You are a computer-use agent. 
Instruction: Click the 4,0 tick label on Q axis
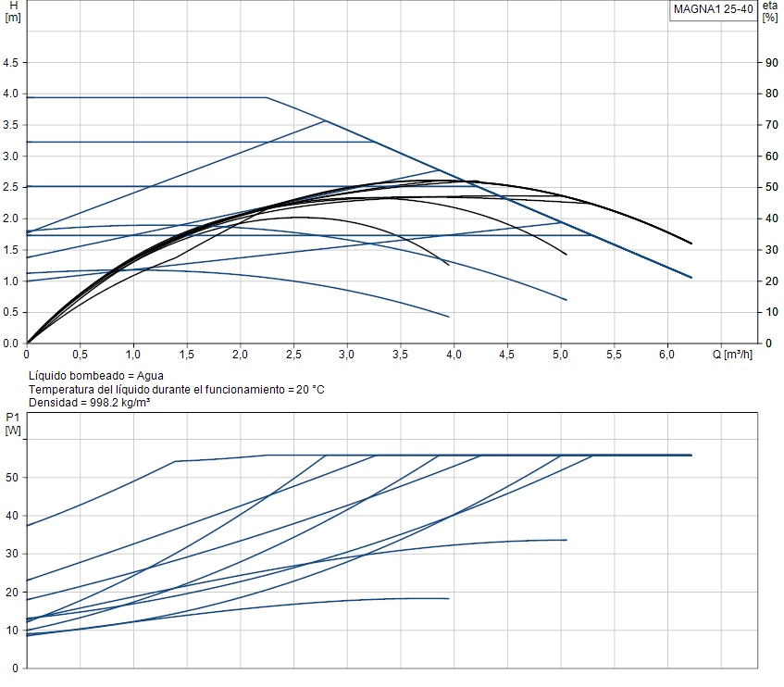click(x=454, y=355)
